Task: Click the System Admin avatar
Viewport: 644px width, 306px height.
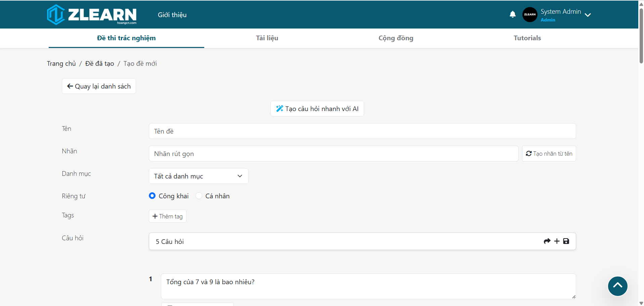Action: pos(530,14)
